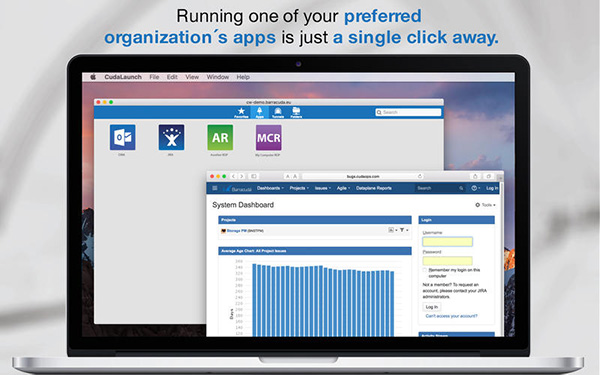Open the CudaLaunch application menu

[123, 77]
